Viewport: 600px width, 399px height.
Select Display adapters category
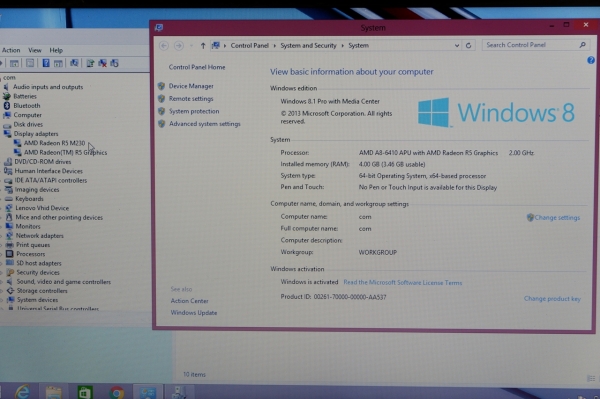[36, 134]
